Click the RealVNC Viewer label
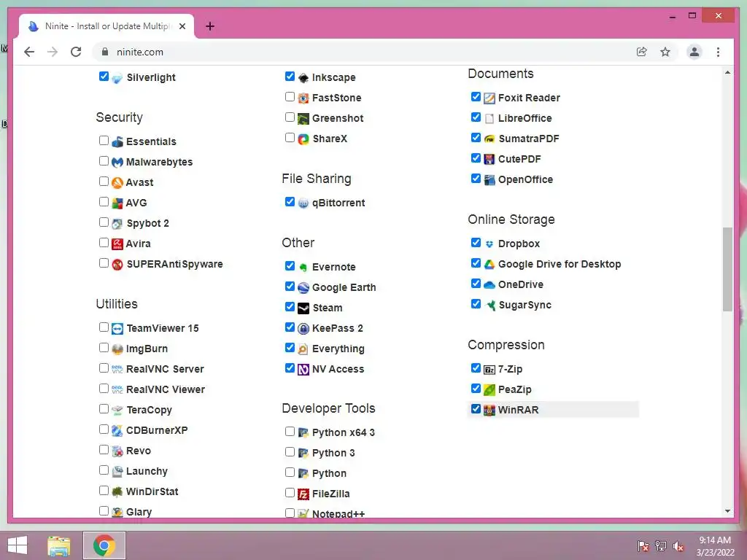 click(166, 389)
